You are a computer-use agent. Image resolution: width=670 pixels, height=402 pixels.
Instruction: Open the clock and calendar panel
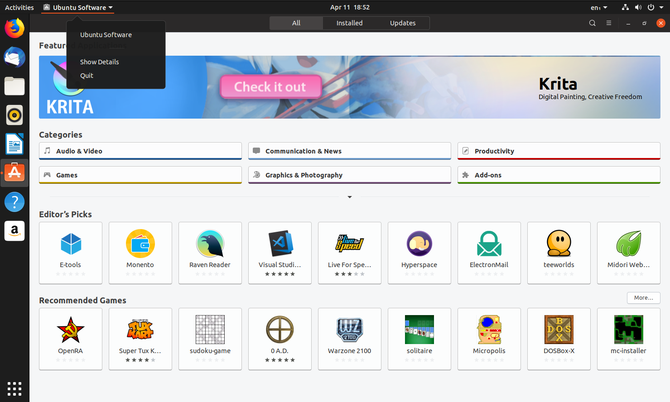[350, 7]
